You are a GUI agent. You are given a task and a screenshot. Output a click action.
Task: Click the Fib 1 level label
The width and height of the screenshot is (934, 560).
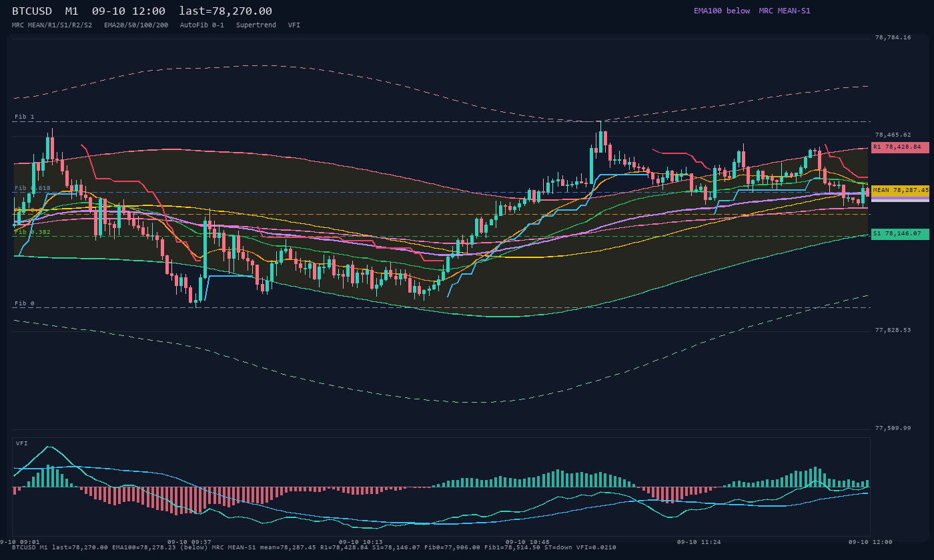(25, 117)
